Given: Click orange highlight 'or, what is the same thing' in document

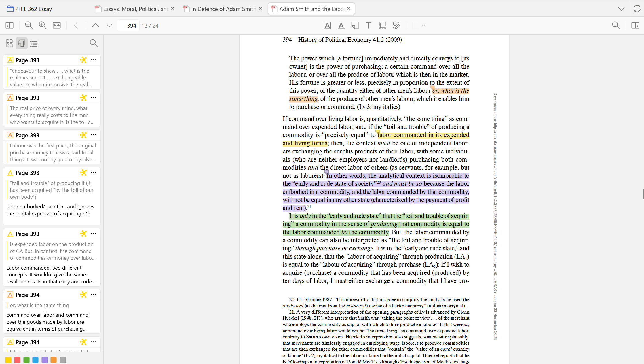Looking at the screenshot, I should [451, 91].
